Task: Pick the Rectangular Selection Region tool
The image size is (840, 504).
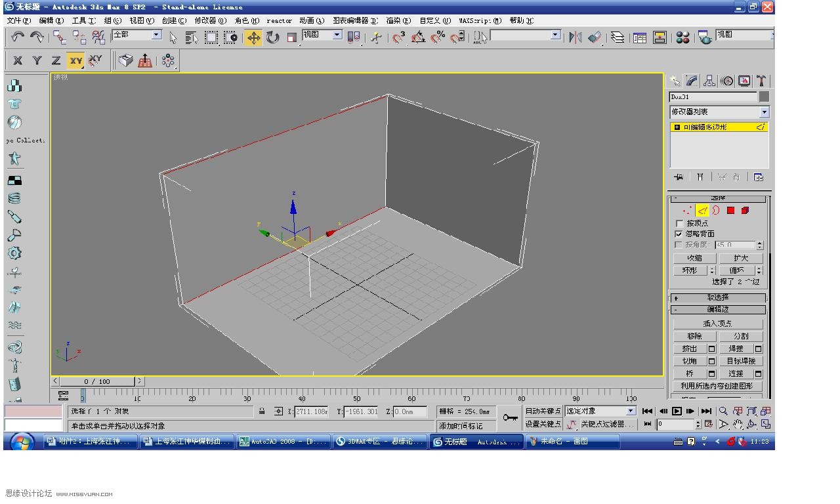Action: pyautogui.click(x=211, y=37)
